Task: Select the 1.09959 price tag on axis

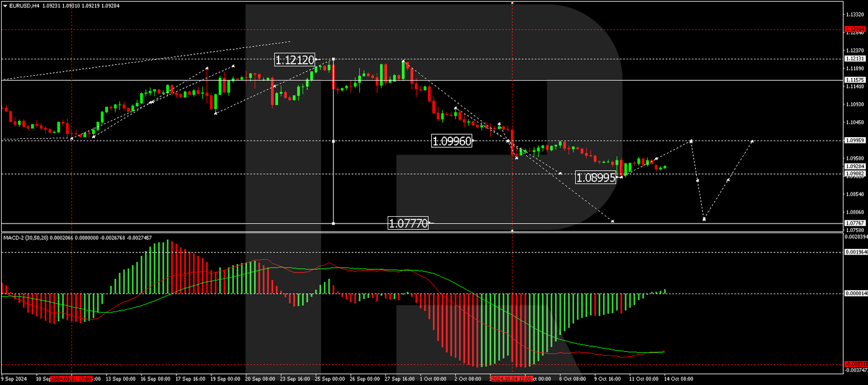Action: pyautogui.click(x=854, y=139)
